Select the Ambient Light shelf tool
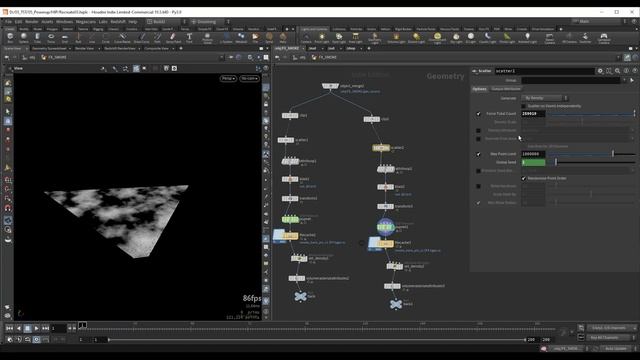The image size is (640, 360). 527,38
